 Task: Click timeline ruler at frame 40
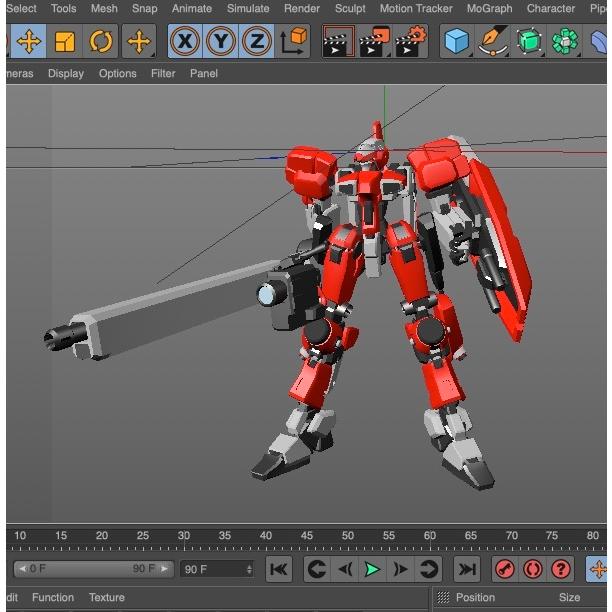point(266,536)
